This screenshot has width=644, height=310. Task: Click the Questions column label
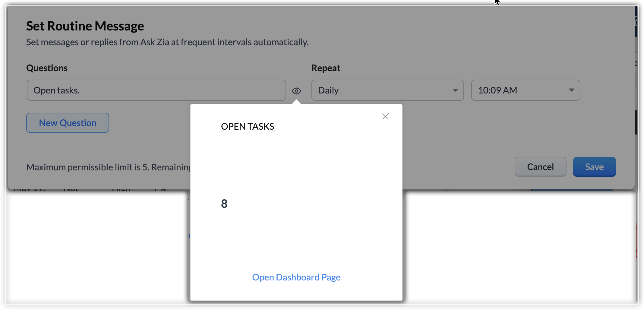coord(47,68)
